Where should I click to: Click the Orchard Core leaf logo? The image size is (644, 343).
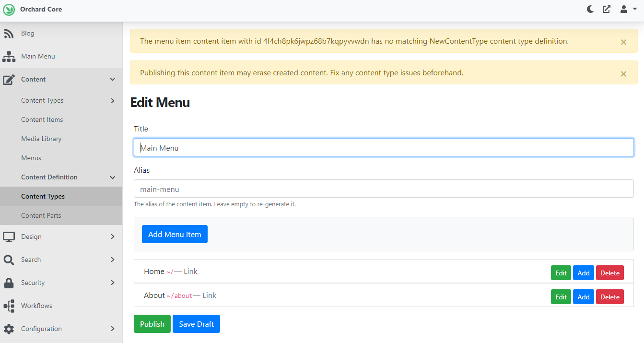(9, 9)
